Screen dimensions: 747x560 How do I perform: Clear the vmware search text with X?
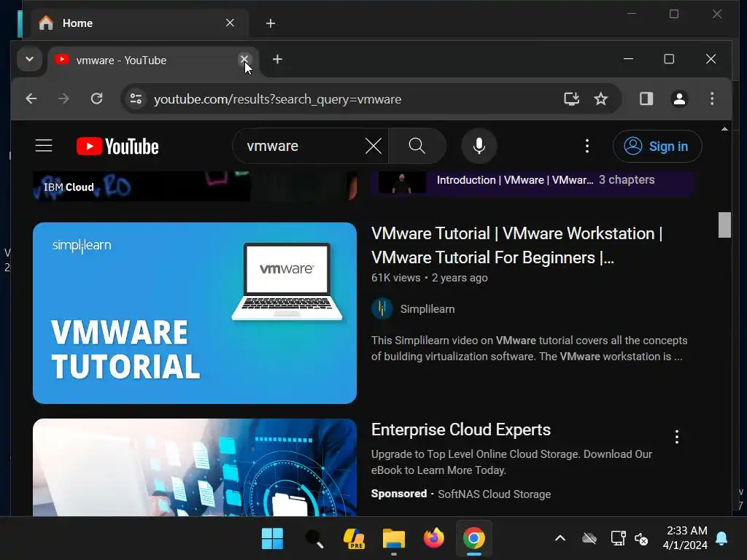[x=373, y=146]
